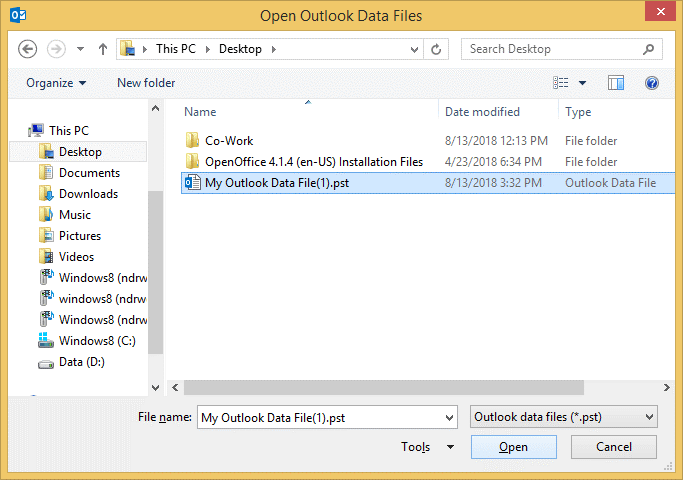Click New folder button

pyautogui.click(x=146, y=83)
